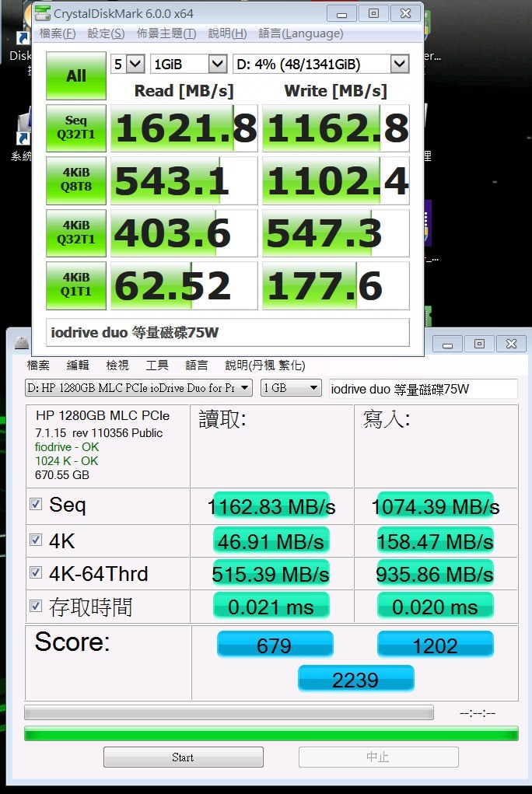The height and width of the screenshot is (794, 532).
Task: Click the 4KiB Q8T8 read value 543.1
Action: [x=184, y=180]
